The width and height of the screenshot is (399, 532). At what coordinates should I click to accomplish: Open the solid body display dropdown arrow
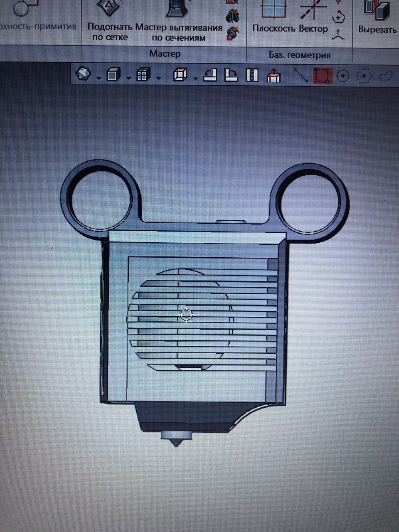tap(129, 78)
